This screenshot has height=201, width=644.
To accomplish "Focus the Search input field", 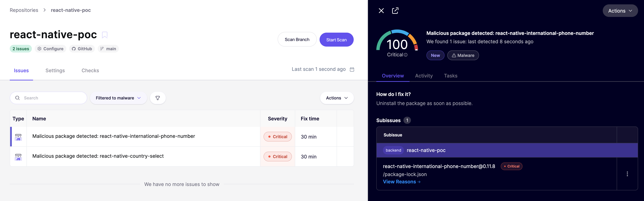I will [49, 98].
